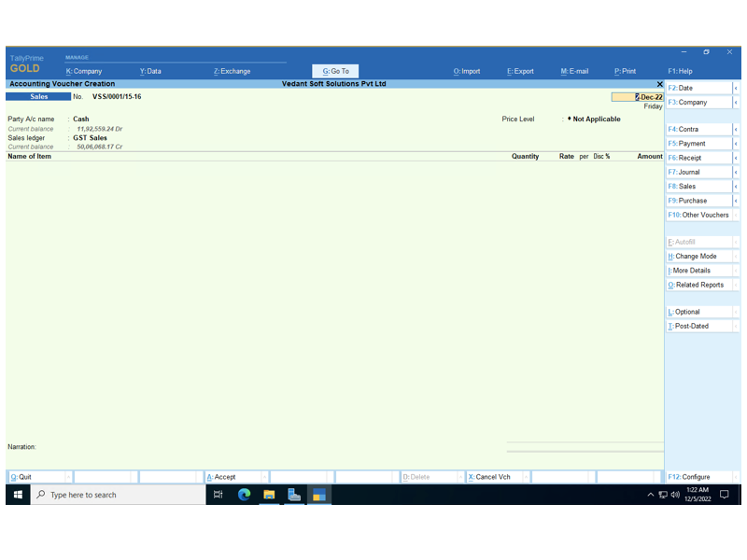Open the K: Company menu
Viewport: 747px width, 560px height.
84,72
